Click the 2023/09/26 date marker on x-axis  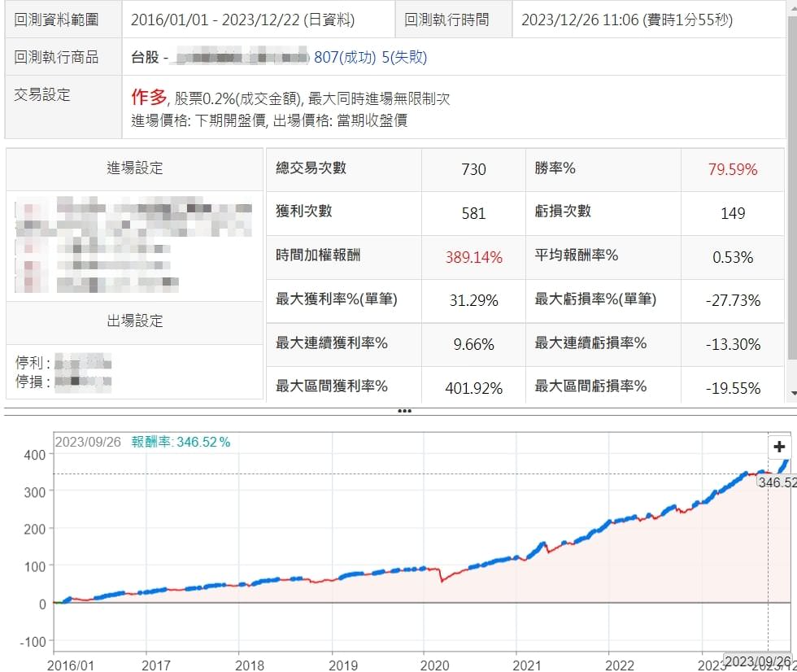click(x=755, y=661)
